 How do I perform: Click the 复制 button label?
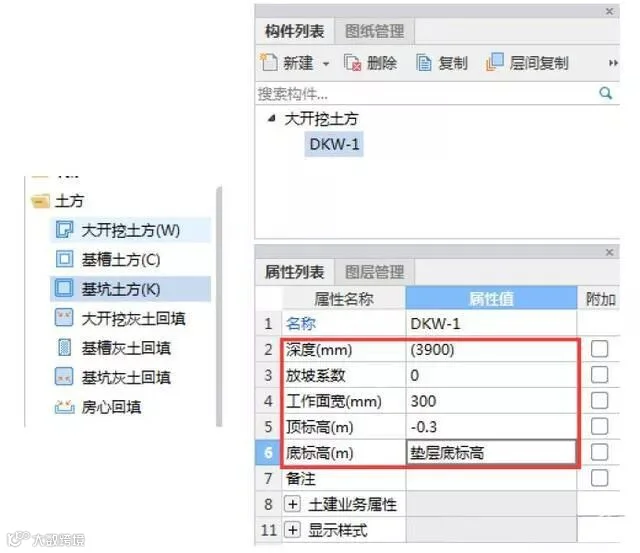pyautogui.click(x=453, y=63)
